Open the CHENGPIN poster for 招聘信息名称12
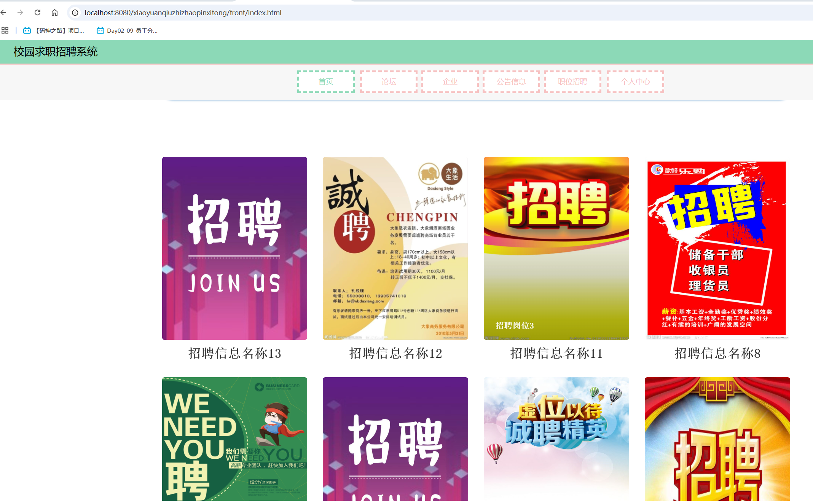 pos(395,248)
